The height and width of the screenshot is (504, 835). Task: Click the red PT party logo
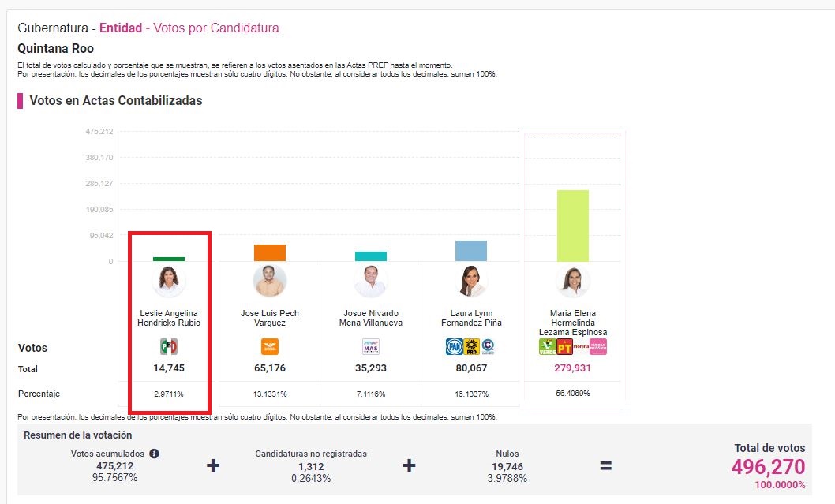pyautogui.click(x=564, y=347)
